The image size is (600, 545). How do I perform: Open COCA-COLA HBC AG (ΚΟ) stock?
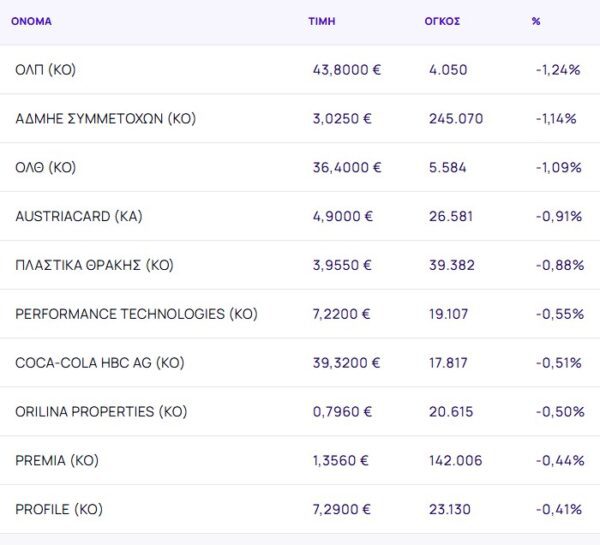[99, 363]
